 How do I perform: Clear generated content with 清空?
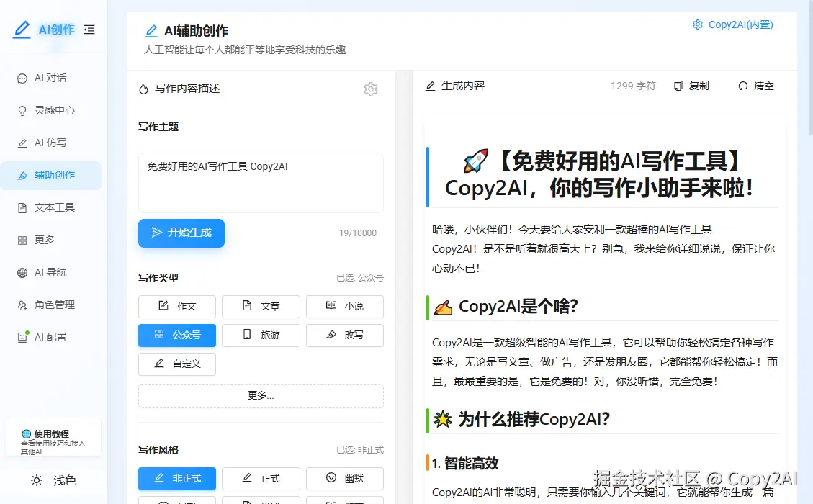coord(756,86)
